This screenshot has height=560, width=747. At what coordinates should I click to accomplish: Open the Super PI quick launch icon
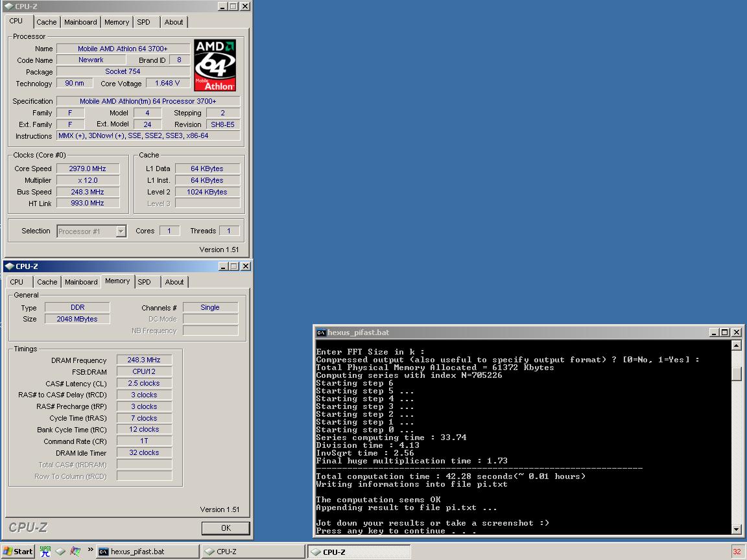(x=45, y=552)
